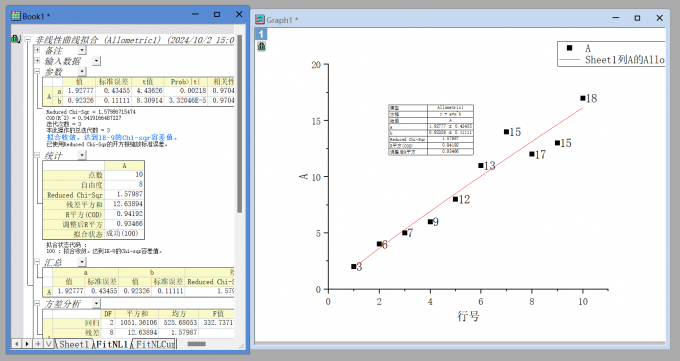Image resolution: width=680 pixels, height=361 pixels.
Task: Click the green lock icon in Graph1
Action: (x=262, y=46)
